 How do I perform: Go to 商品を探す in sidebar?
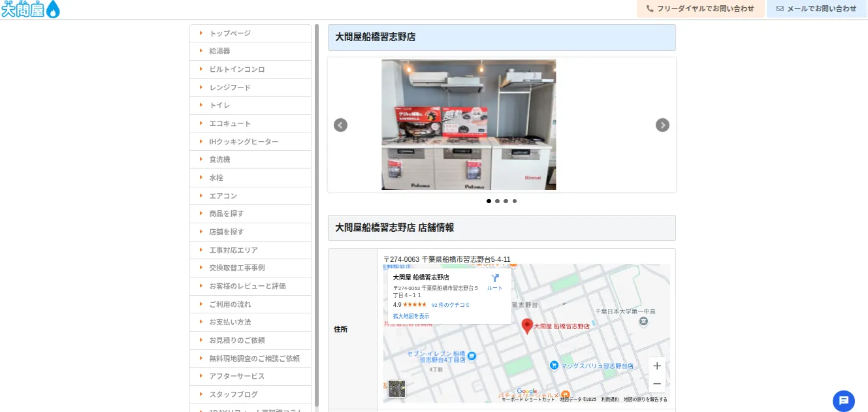250,214
